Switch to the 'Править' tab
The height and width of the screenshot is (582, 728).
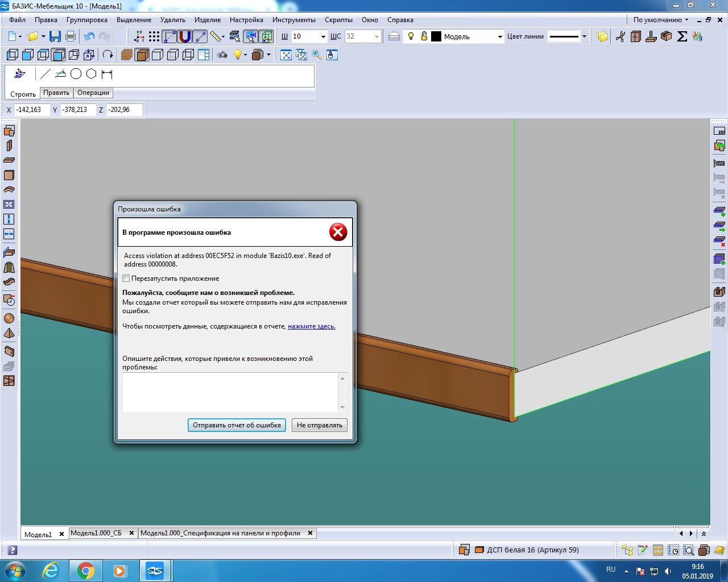[56, 93]
